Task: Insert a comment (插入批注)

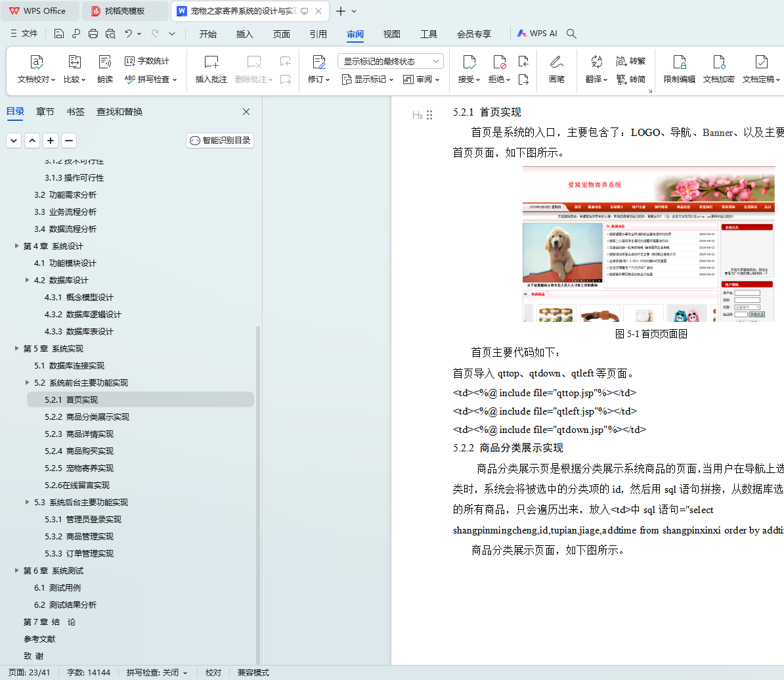Action: [x=211, y=69]
